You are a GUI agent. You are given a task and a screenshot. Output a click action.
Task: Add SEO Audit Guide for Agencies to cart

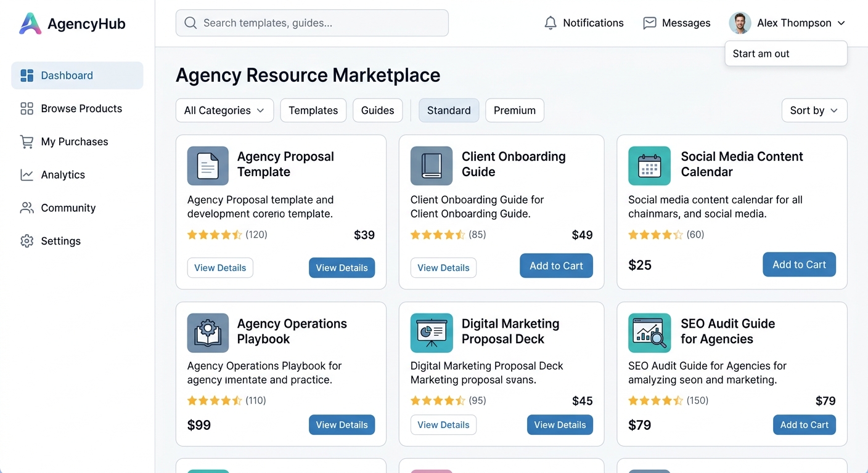pyautogui.click(x=805, y=425)
